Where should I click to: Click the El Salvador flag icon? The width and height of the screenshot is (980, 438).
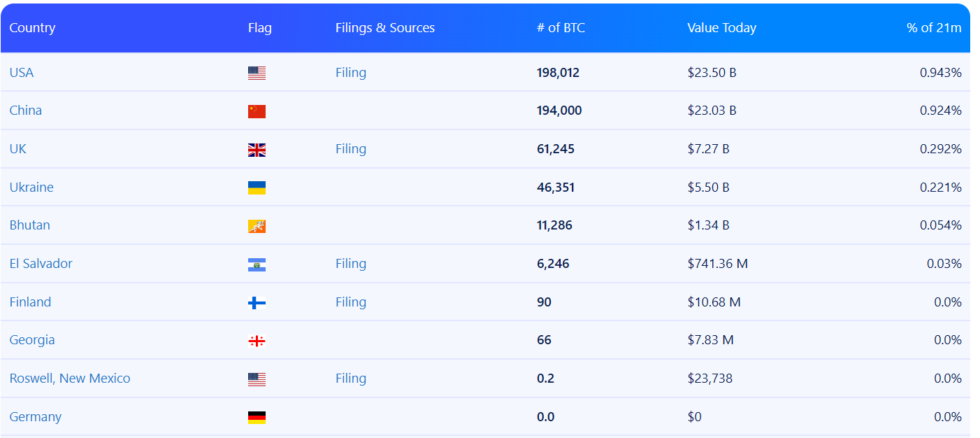coord(257,264)
